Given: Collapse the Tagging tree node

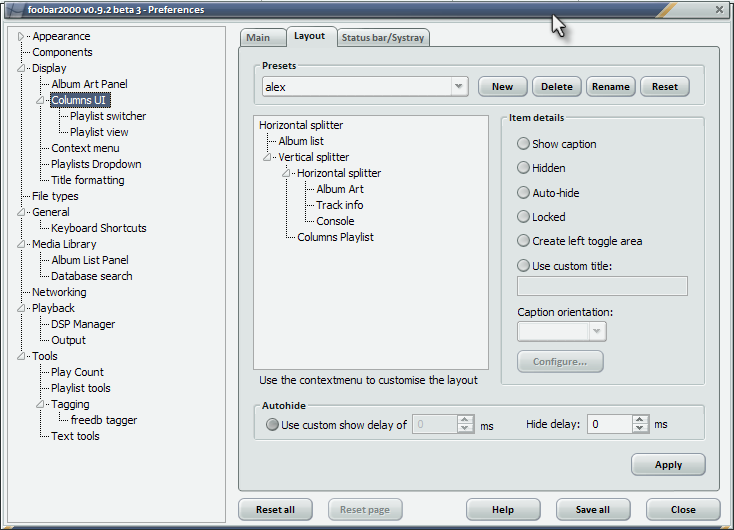Looking at the screenshot, I should pyautogui.click(x=40, y=404).
